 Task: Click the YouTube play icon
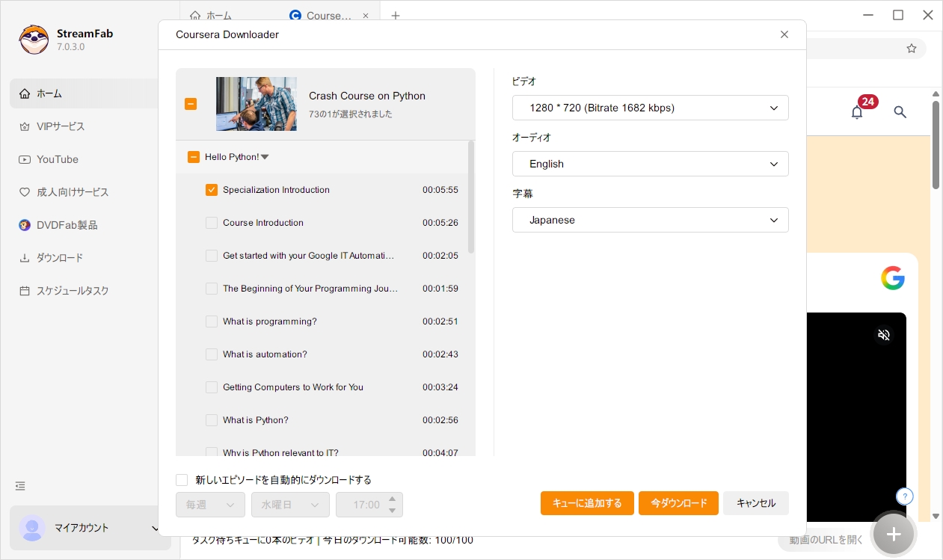click(x=25, y=159)
